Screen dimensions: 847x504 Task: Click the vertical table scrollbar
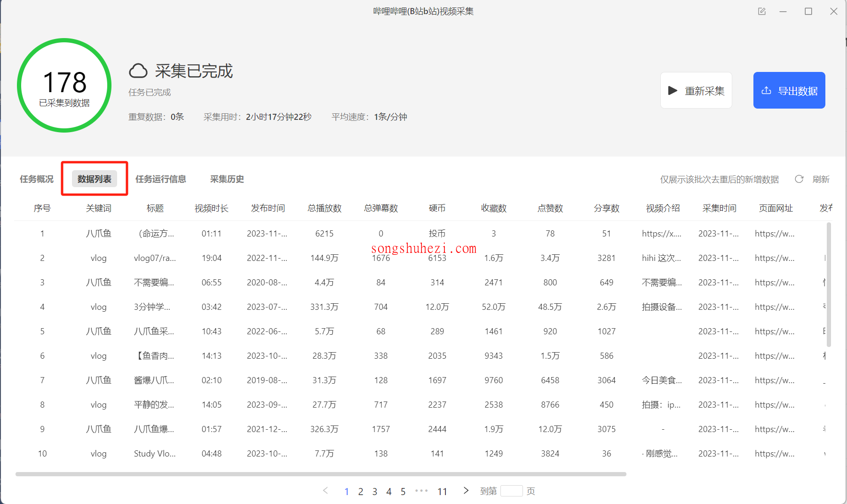coord(829,284)
